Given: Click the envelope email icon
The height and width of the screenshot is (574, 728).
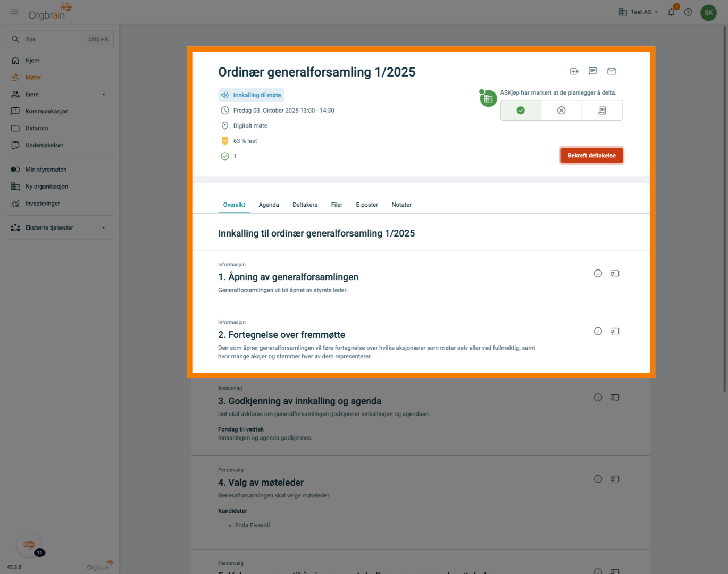Looking at the screenshot, I should (612, 71).
